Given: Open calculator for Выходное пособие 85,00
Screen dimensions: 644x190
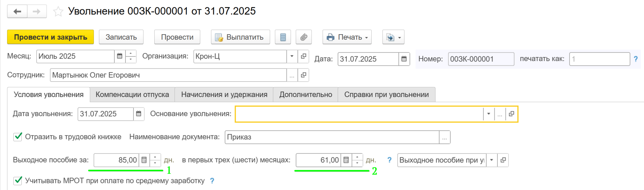Looking at the screenshot, I should coord(144,160).
